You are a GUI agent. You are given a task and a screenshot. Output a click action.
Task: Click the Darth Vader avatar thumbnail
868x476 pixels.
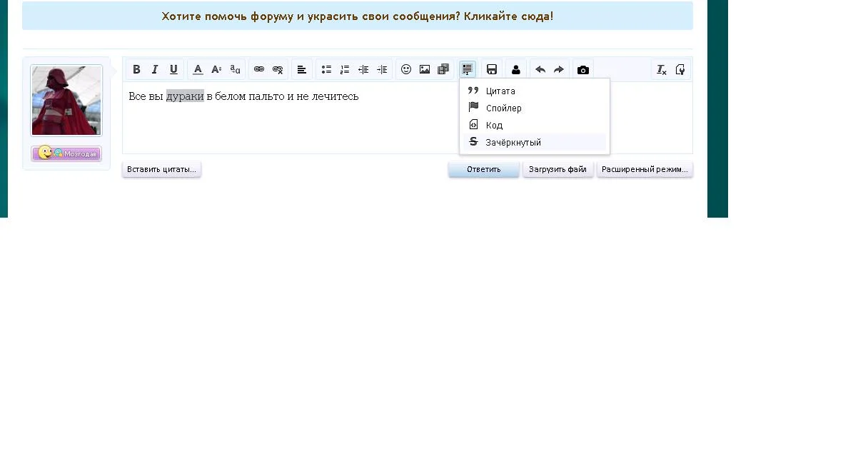click(66, 100)
